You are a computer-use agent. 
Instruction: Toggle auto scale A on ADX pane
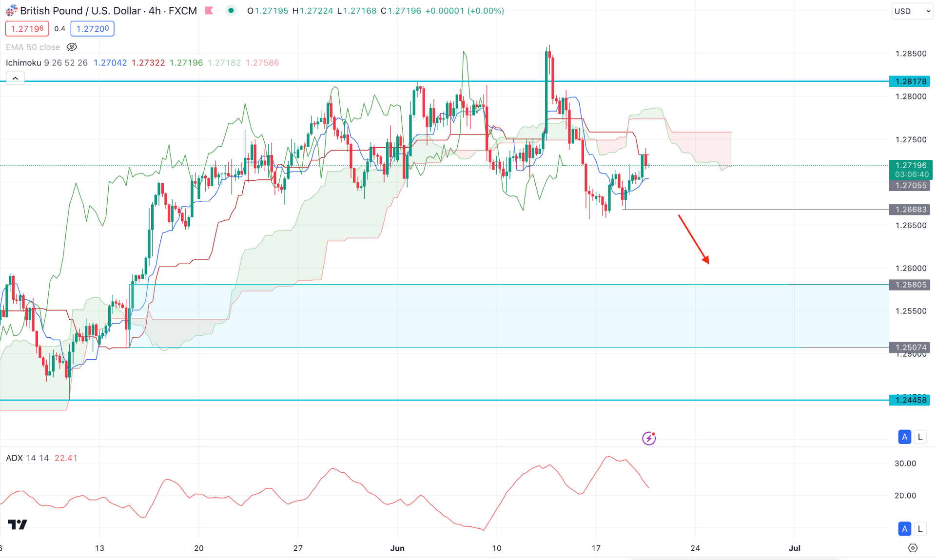pyautogui.click(x=905, y=528)
